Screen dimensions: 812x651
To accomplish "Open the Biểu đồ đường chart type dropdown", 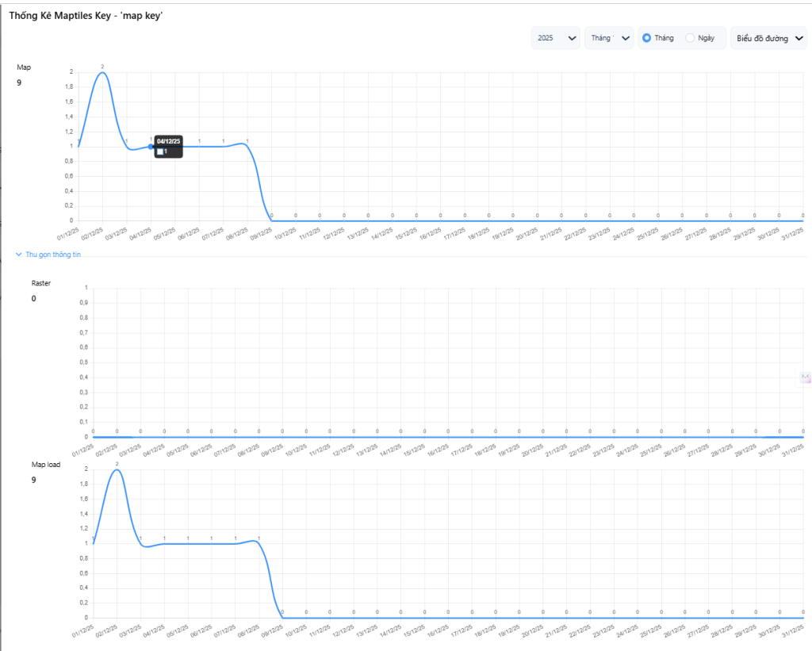I will pos(768,38).
